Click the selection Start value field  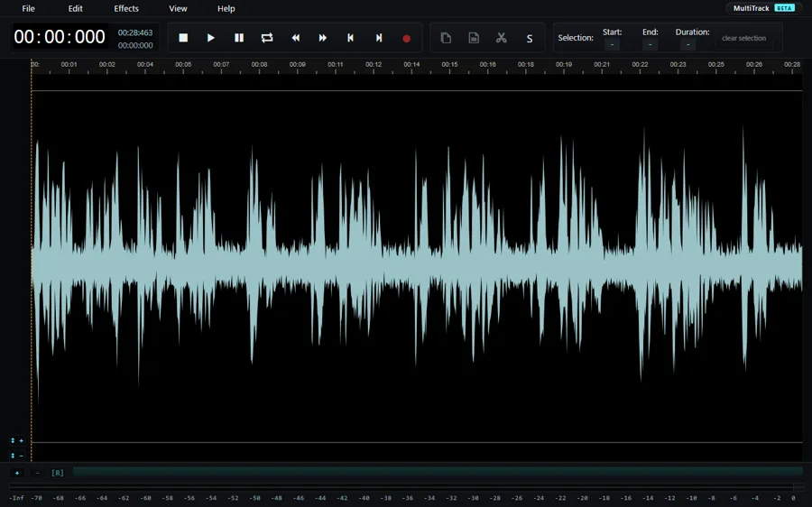click(612, 44)
